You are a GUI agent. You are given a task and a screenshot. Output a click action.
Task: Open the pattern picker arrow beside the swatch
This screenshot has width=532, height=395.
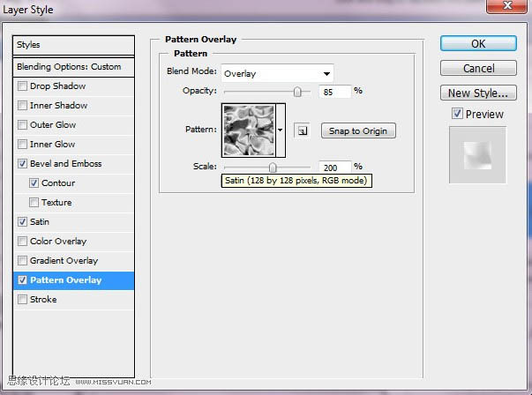(x=281, y=130)
